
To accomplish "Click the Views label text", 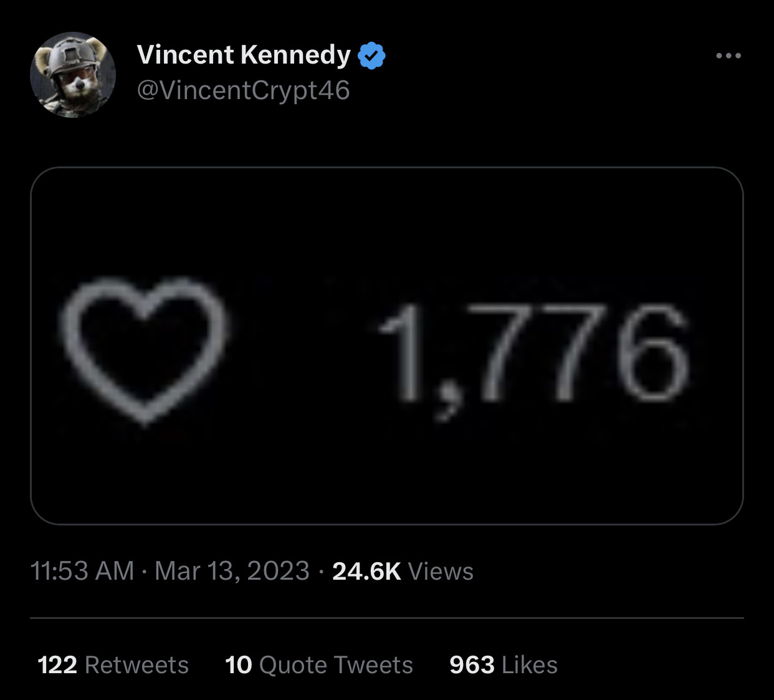I will 441,572.
